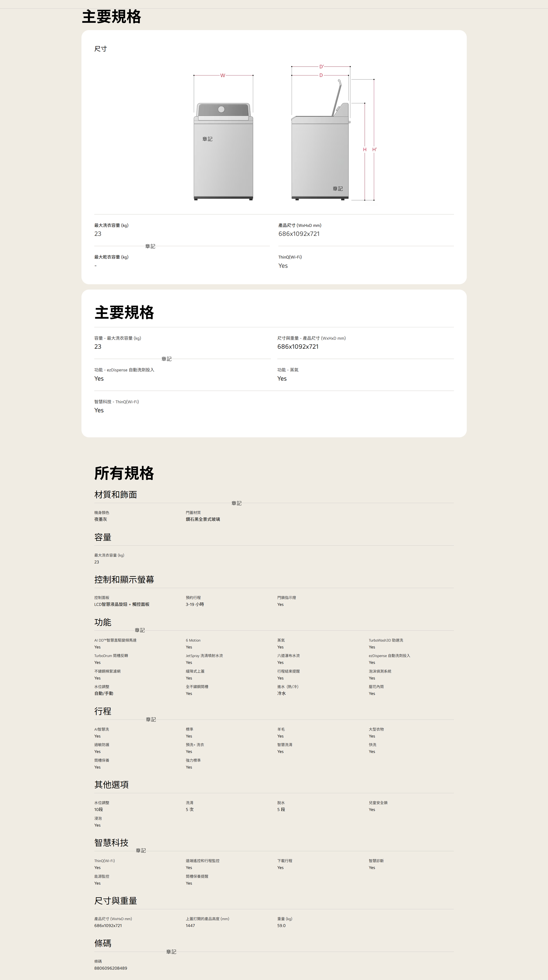548x980 pixels.
Task: Click the 章記 label on side-view washer
Action: [337, 189]
